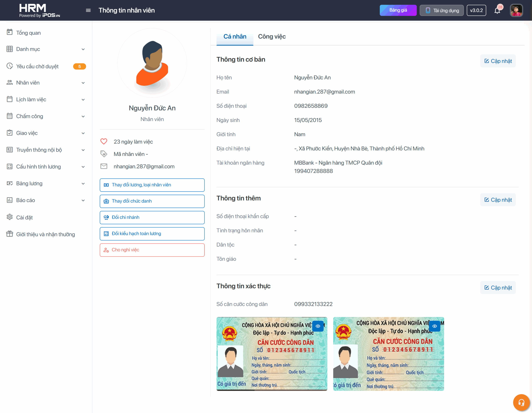Click Cập nhật for Thông tin cơ bản
Viewport: 532px width, 413px height.
coord(498,61)
